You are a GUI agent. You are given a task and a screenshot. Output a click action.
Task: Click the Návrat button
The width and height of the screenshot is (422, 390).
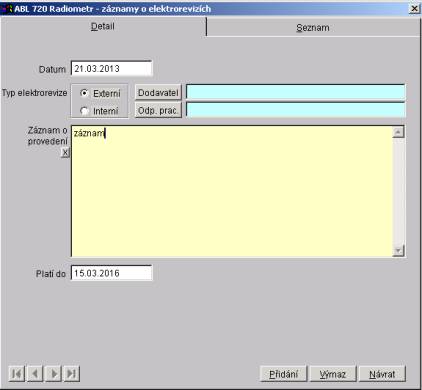point(382,374)
